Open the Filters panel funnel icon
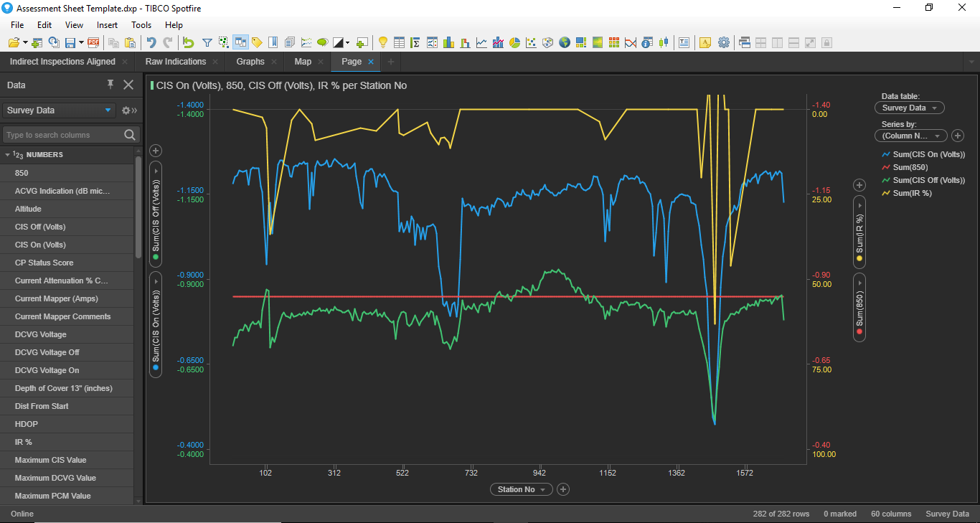 click(x=207, y=42)
